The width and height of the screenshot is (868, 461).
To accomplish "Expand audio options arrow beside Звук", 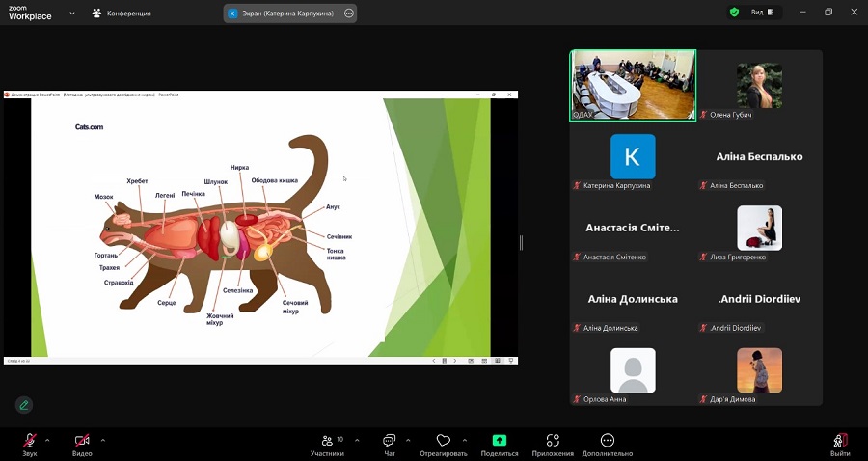I will [50, 439].
